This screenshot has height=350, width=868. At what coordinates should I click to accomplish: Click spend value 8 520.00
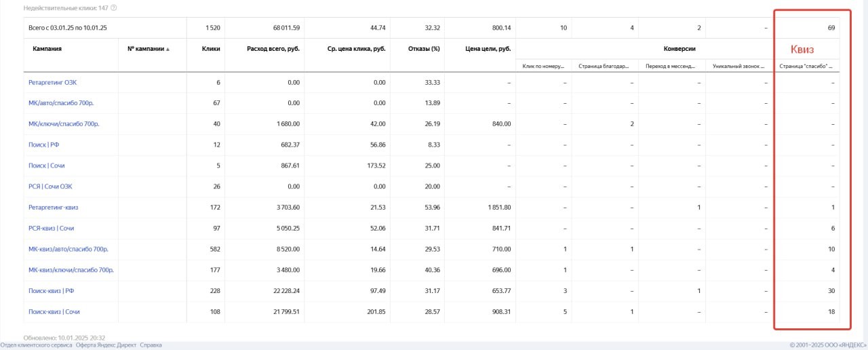pos(287,249)
